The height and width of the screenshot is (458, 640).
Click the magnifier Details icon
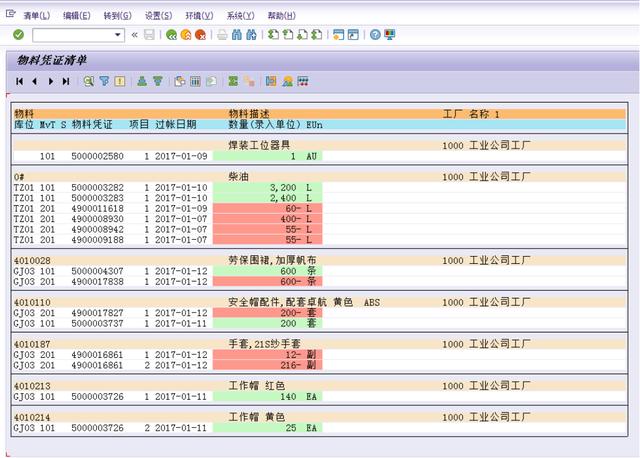88,81
